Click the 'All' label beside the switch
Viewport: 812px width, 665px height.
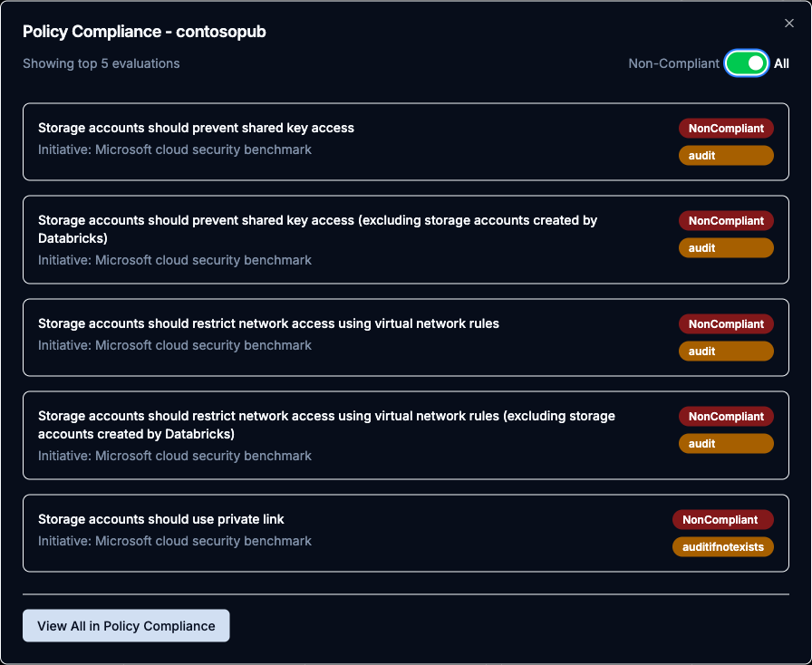tap(781, 63)
